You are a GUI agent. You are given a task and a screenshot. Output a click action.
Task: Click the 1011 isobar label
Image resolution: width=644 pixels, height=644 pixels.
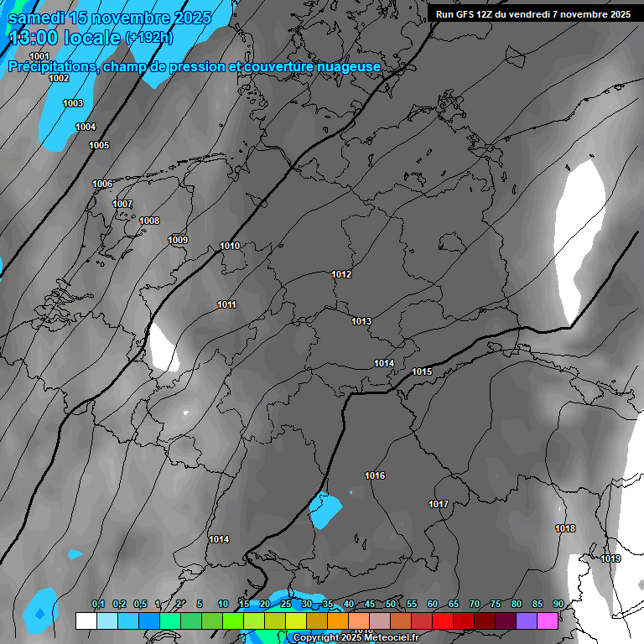pyautogui.click(x=226, y=304)
